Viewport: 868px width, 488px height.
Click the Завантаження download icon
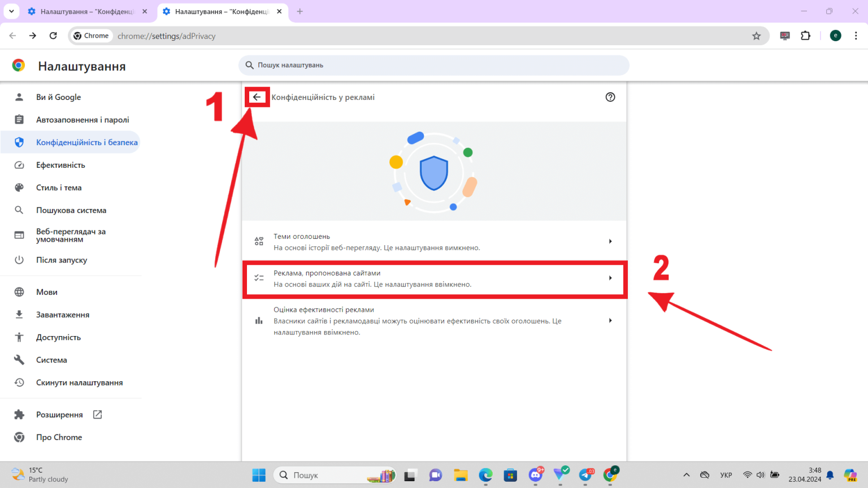point(19,314)
